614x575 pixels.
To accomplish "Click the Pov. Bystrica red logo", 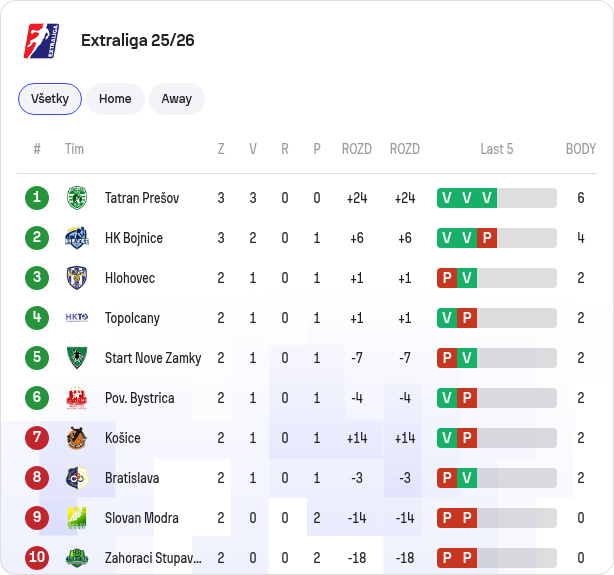I will tap(77, 398).
